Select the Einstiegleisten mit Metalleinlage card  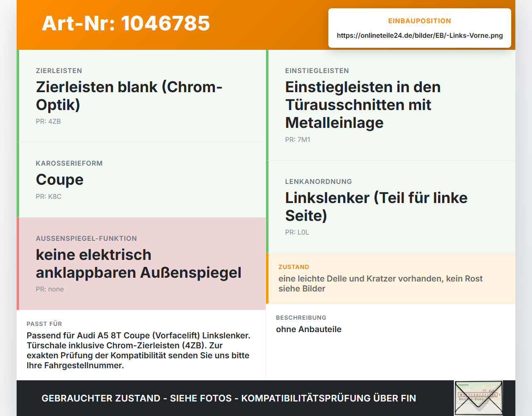[x=391, y=105]
